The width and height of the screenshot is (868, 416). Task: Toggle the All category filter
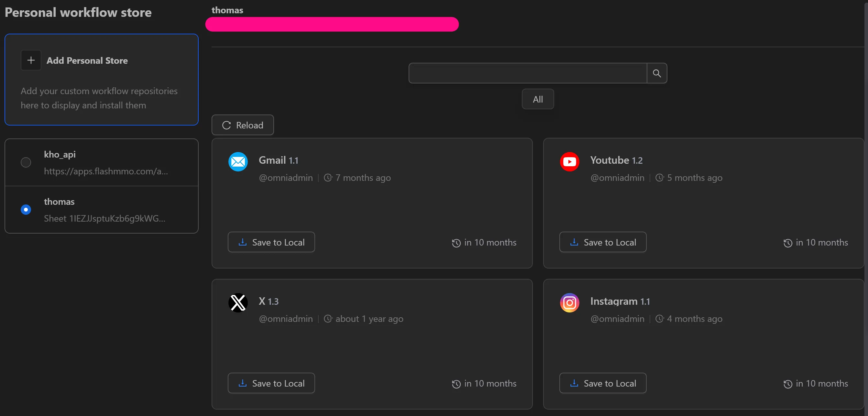point(537,99)
